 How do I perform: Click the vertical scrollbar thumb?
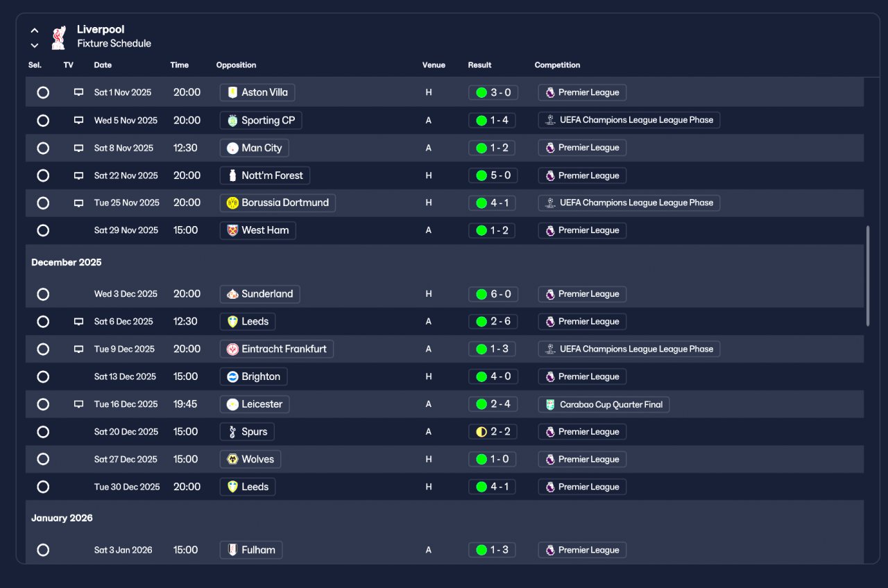(x=868, y=275)
